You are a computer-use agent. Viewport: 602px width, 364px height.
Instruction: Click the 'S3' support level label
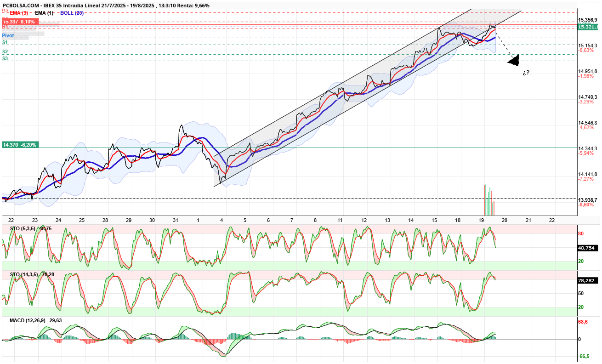(5, 58)
